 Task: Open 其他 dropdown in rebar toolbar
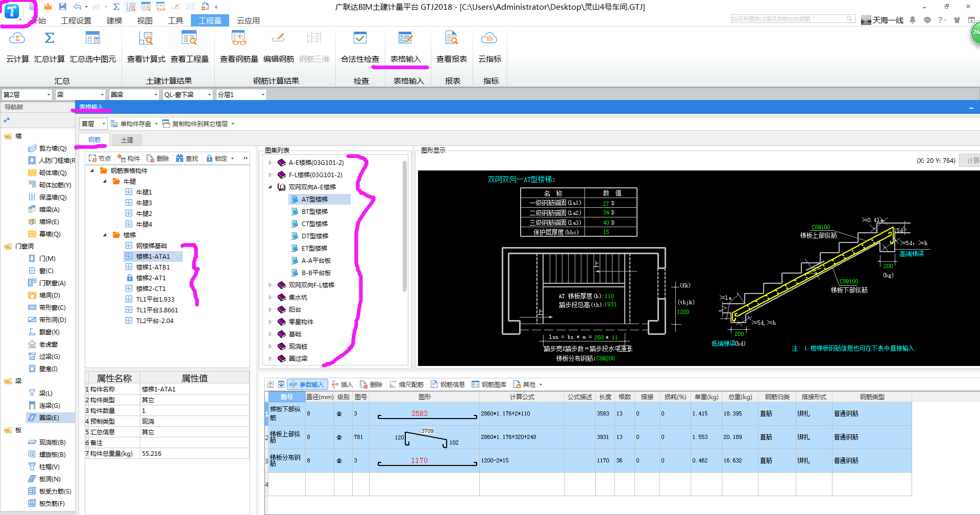[528, 384]
